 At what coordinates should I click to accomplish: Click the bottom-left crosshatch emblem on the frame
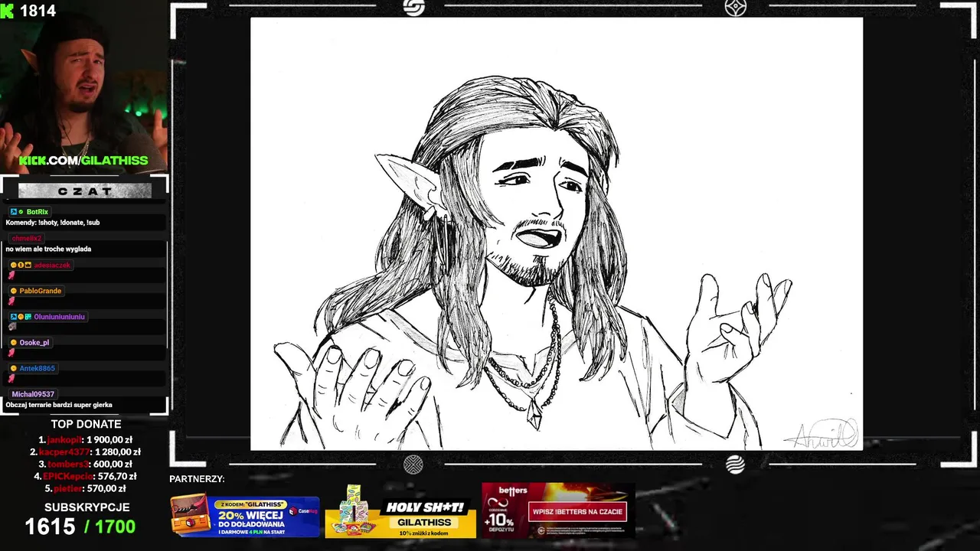413,465
